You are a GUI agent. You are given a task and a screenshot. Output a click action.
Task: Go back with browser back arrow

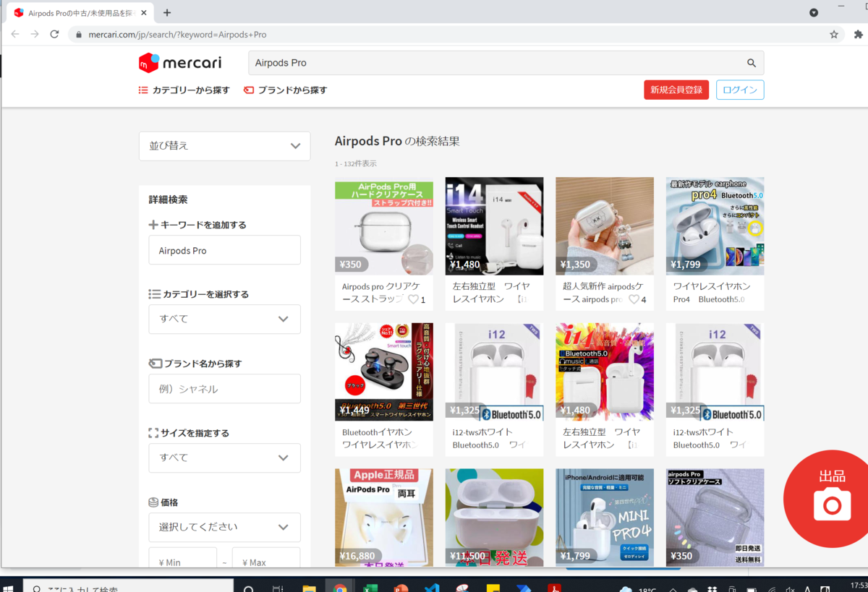tap(15, 34)
